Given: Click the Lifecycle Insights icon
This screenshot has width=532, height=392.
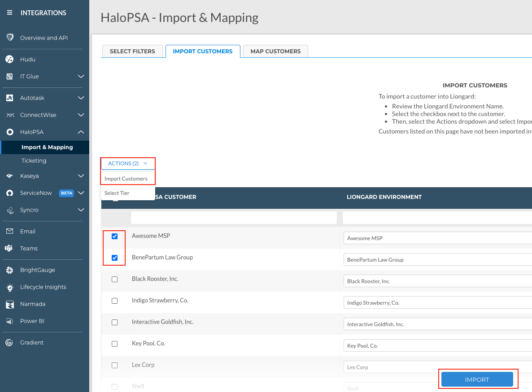Looking at the screenshot, I should [10, 287].
